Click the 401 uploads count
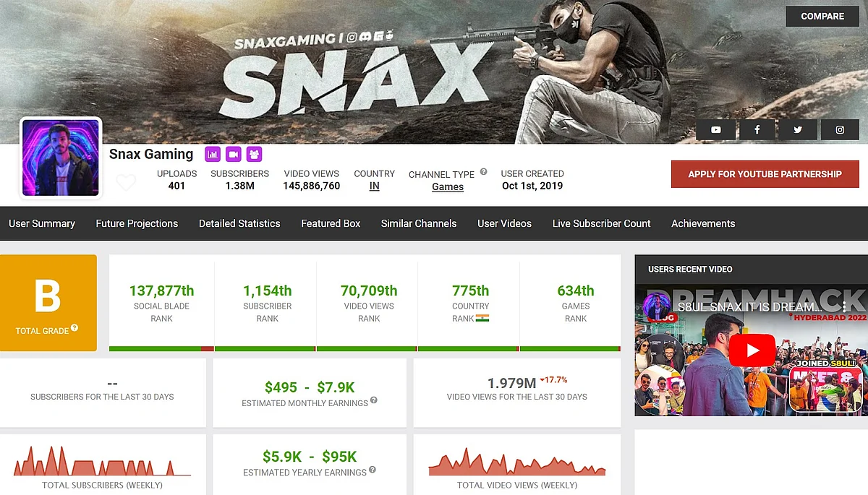 click(176, 186)
